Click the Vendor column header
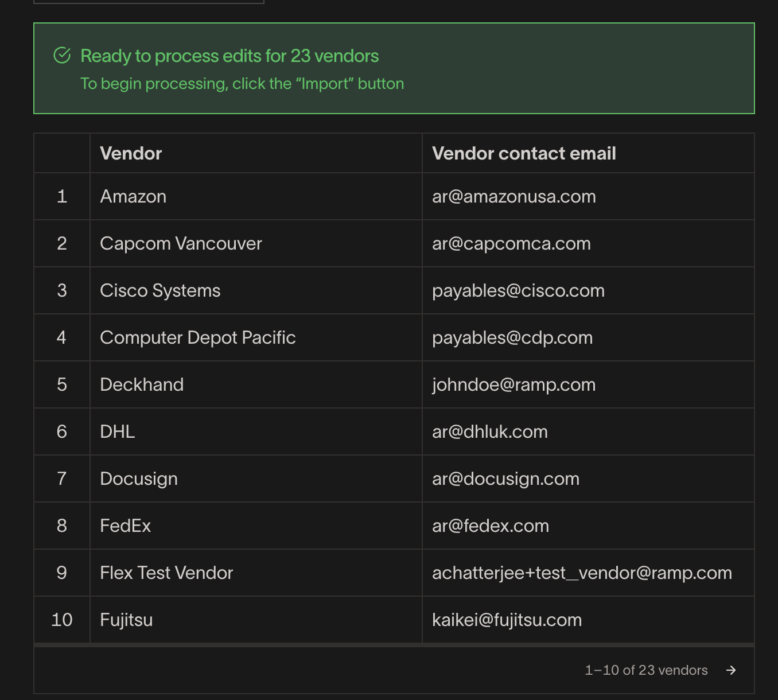This screenshot has width=778, height=700. tap(131, 153)
